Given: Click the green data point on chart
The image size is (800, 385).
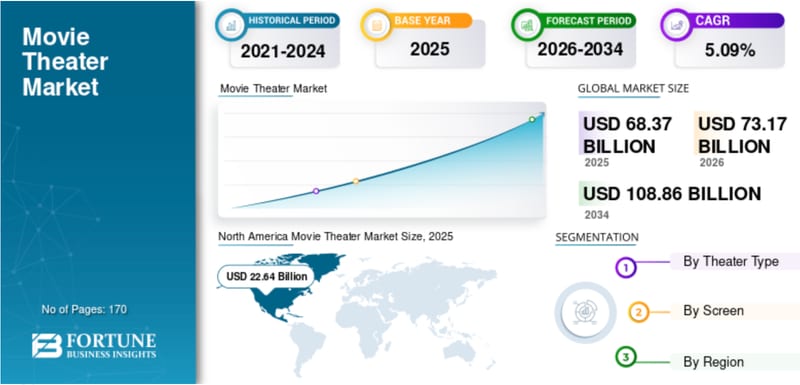Looking at the screenshot, I should (532, 119).
